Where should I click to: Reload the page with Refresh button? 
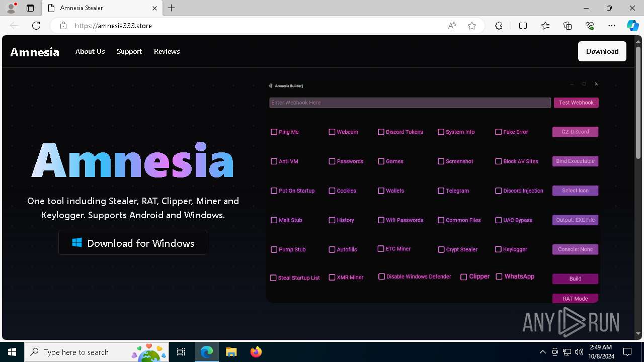coord(36,26)
